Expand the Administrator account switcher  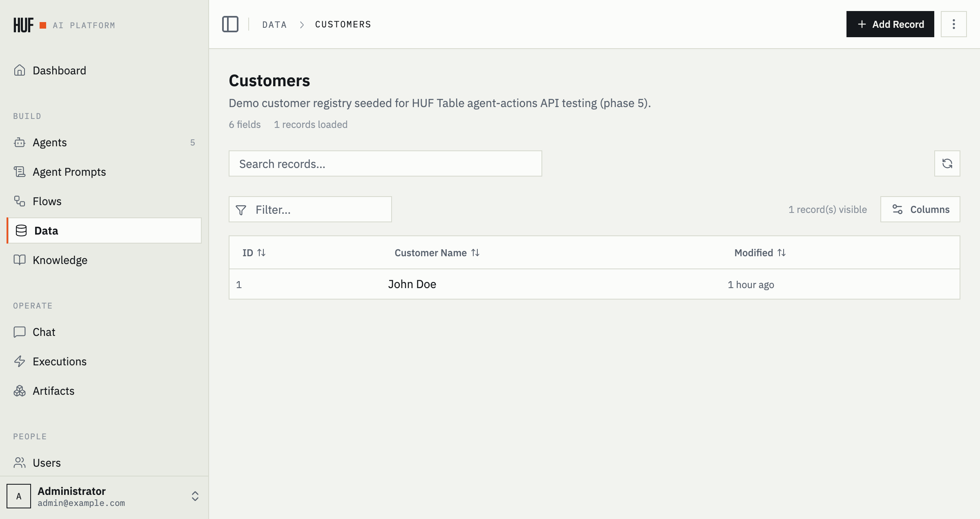tap(195, 496)
